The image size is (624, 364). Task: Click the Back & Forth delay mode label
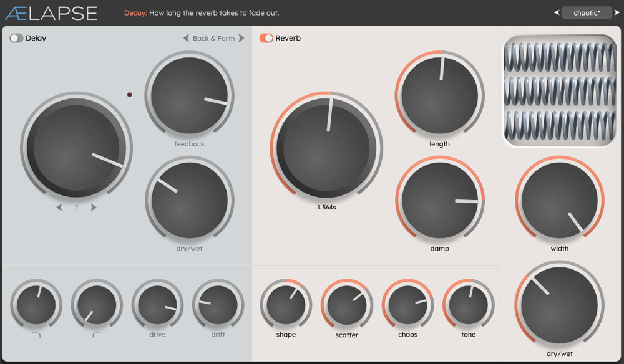[x=213, y=38]
